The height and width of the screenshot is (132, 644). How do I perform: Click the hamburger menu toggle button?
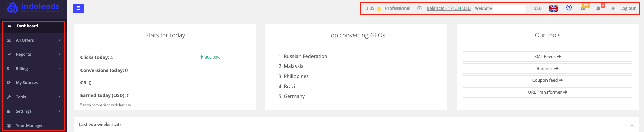tap(78, 8)
